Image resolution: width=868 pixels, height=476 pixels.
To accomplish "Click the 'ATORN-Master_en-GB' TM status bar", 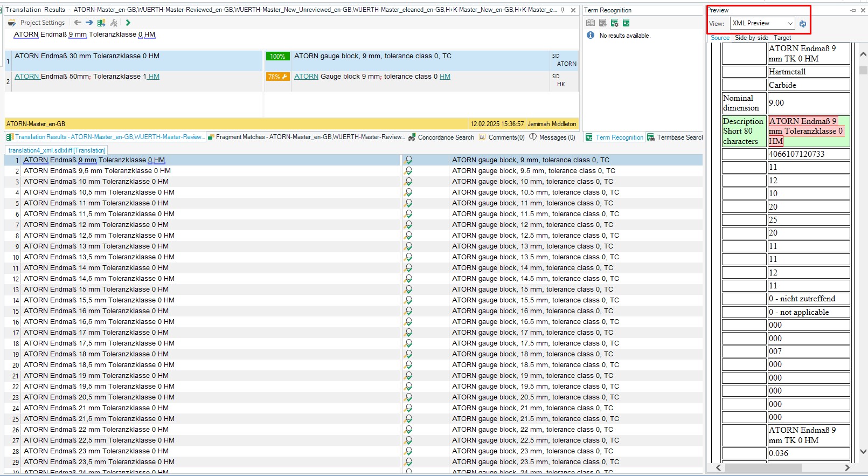I will [291, 124].
